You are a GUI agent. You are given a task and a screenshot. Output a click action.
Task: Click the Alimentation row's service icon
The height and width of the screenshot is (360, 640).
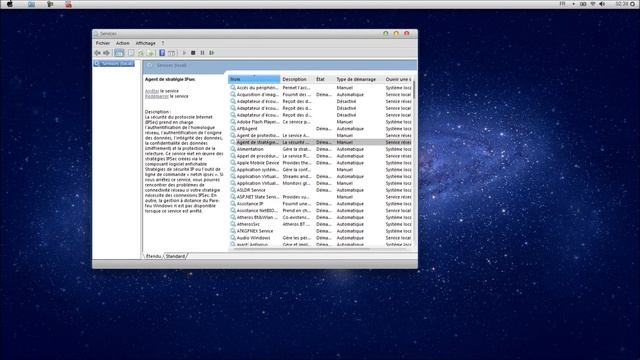233,149
